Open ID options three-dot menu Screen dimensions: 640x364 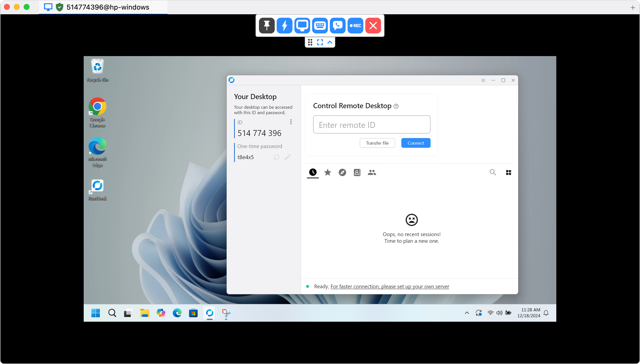[x=291, y=122]
